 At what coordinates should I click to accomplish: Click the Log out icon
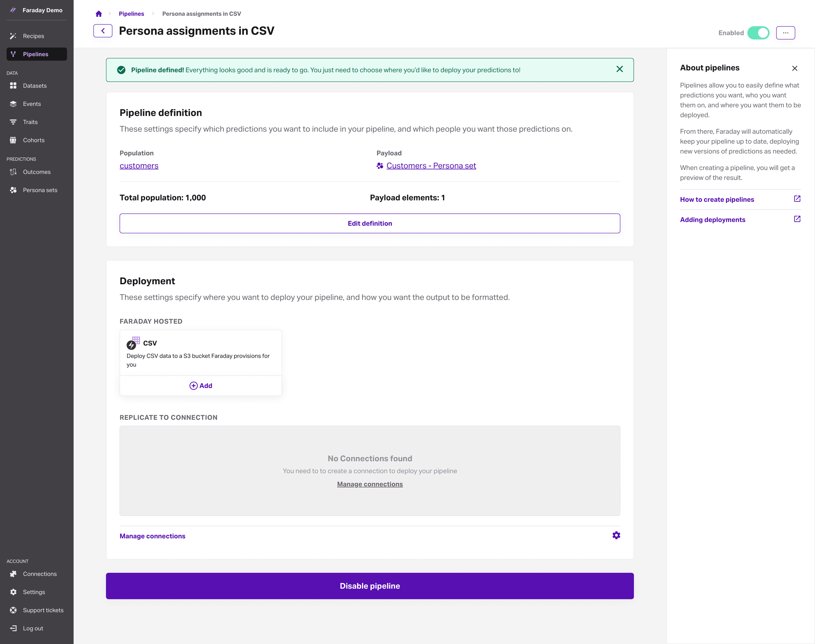pyautogui.click(x=13, y=628)
